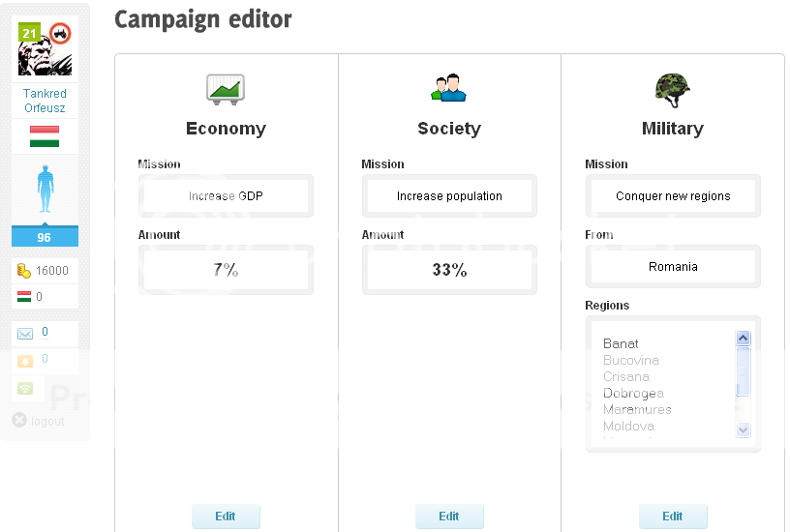Click the Economy chart icon
Viewport: 790px width, 532px height.
pos(226,90)
